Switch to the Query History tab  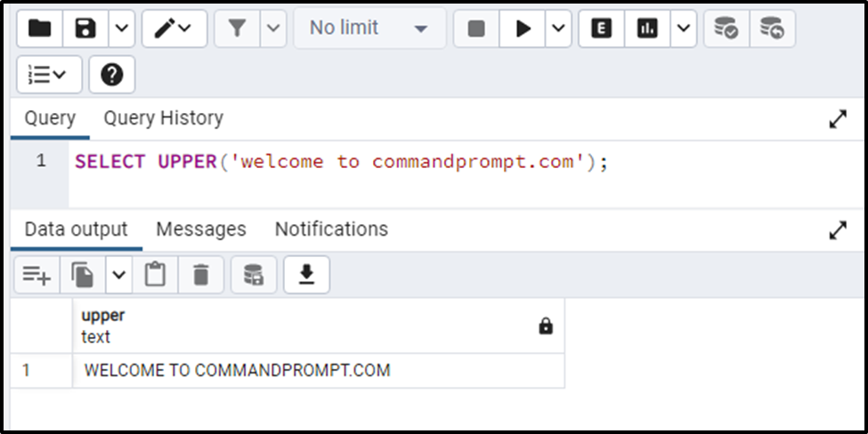[x=163, y=118]
